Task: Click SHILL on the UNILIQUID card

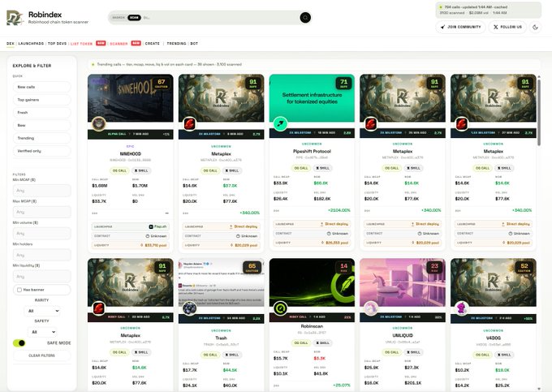Action: click(x=413, y=352)
